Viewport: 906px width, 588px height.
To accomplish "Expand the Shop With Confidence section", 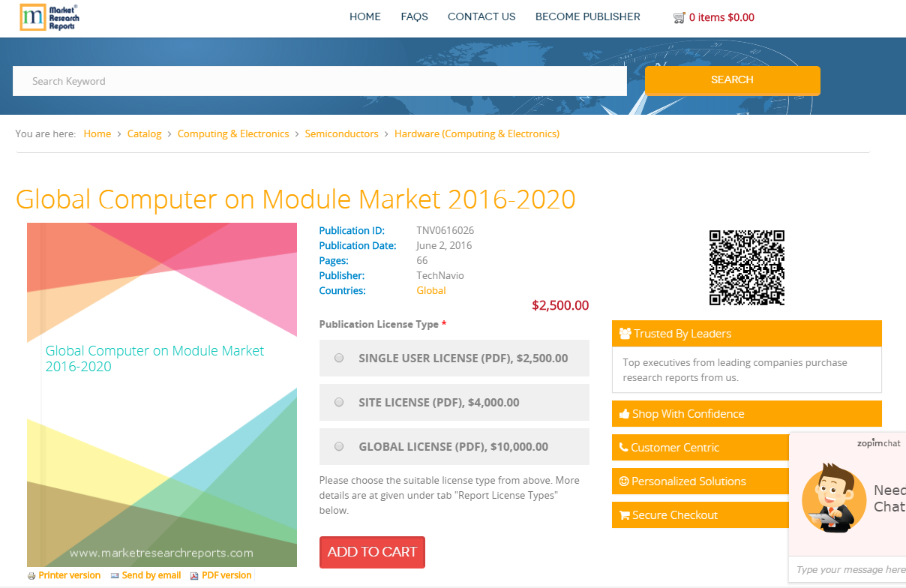I will tap(747, 414).
